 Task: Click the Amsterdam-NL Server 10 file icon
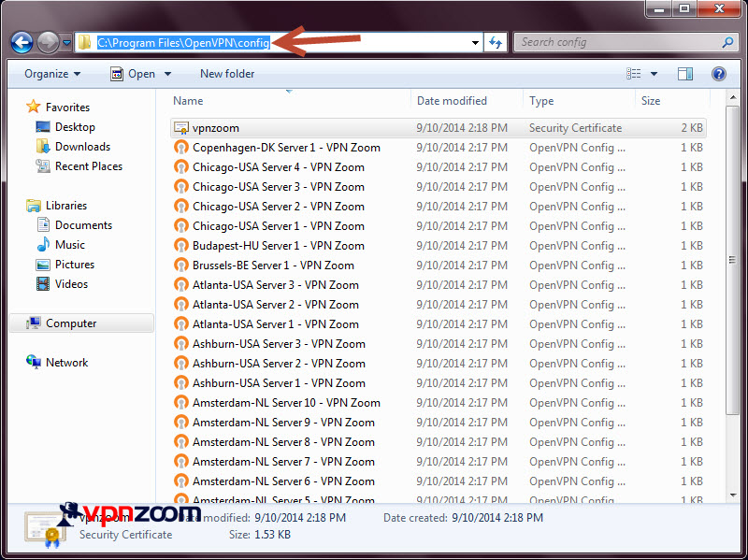point(180,403)
